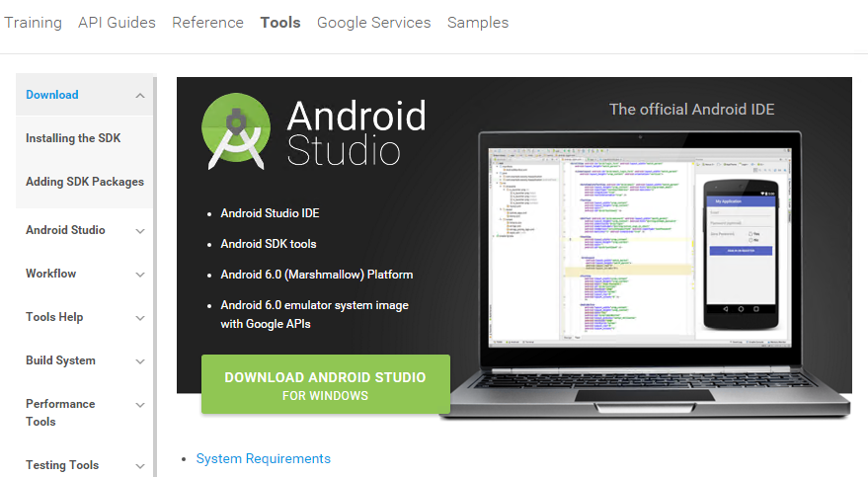Image resolution: width=868 pixels, height=477 pixels.
Task: Select Android Studio in sidebar
Action: click(x=65, y=230)
